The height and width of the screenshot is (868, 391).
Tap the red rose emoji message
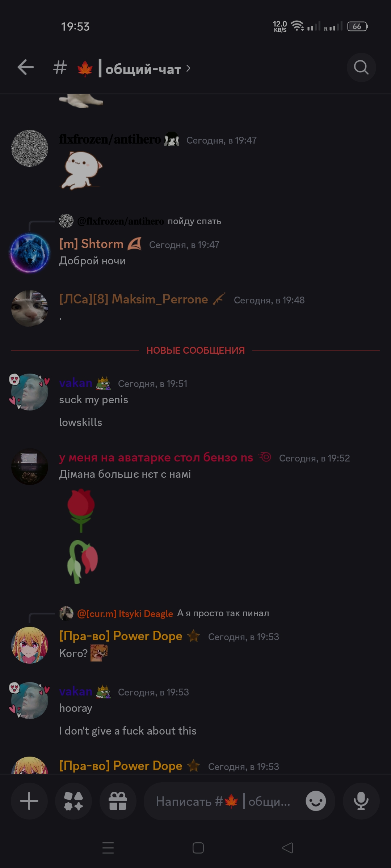[x=81, y=510]
